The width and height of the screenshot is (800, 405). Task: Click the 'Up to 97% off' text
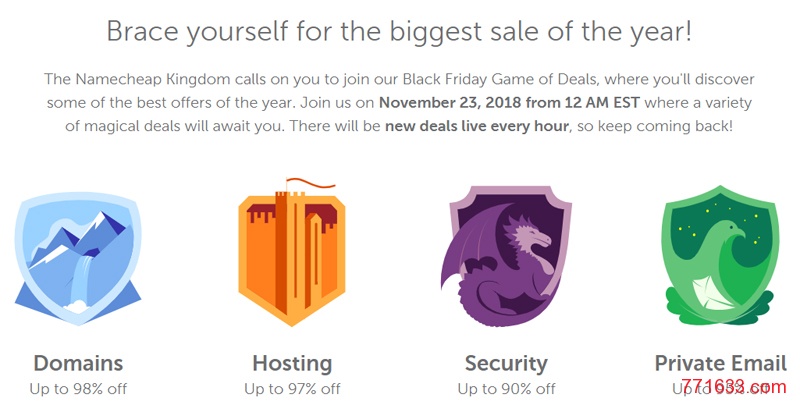point(292,389)
